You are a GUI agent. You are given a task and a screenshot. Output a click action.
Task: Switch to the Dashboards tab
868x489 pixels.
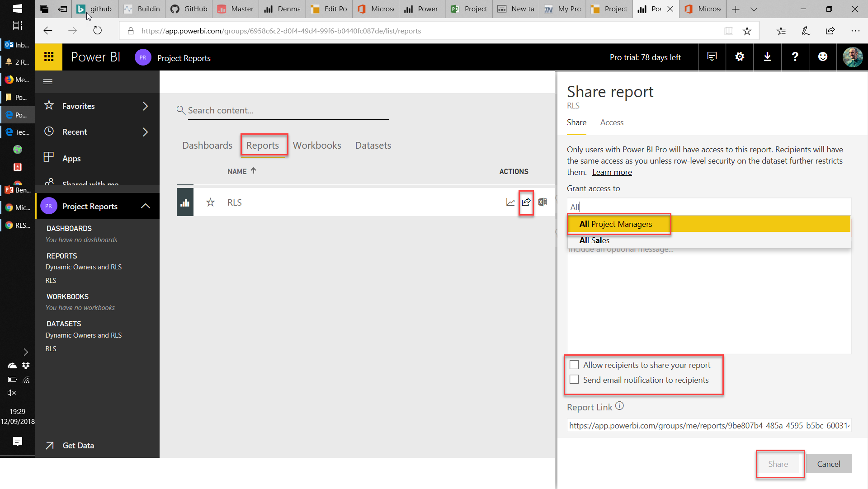(207, 146)
